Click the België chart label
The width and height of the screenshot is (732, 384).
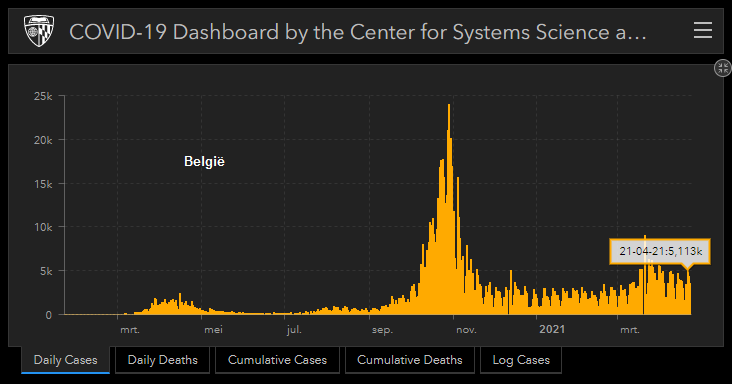click(x=204, y=161)
